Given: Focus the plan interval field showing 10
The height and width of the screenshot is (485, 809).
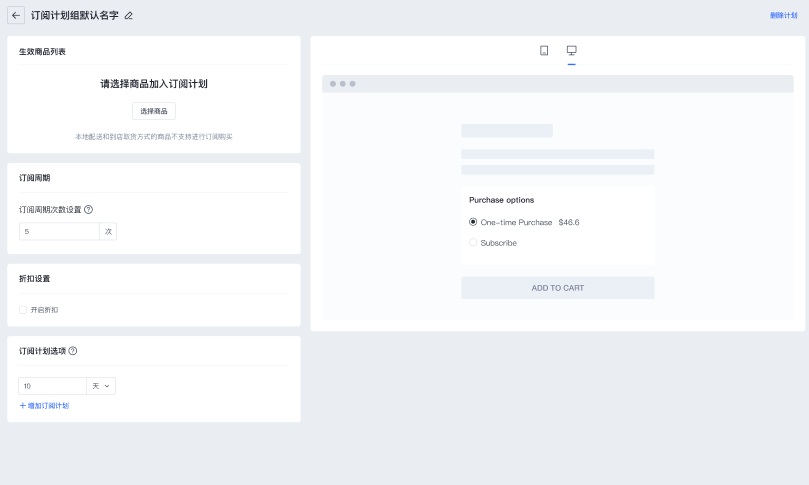Looking at the screenshot, I should [x=52, y=386].
